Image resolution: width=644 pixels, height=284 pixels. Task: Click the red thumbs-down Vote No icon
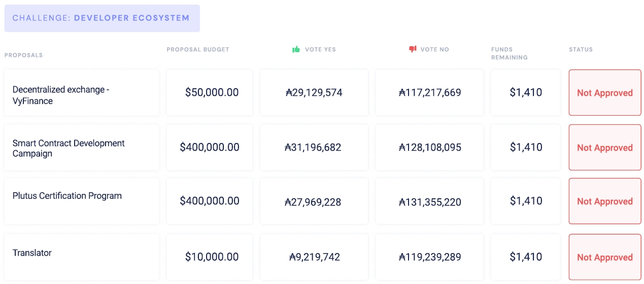[413, 49]
